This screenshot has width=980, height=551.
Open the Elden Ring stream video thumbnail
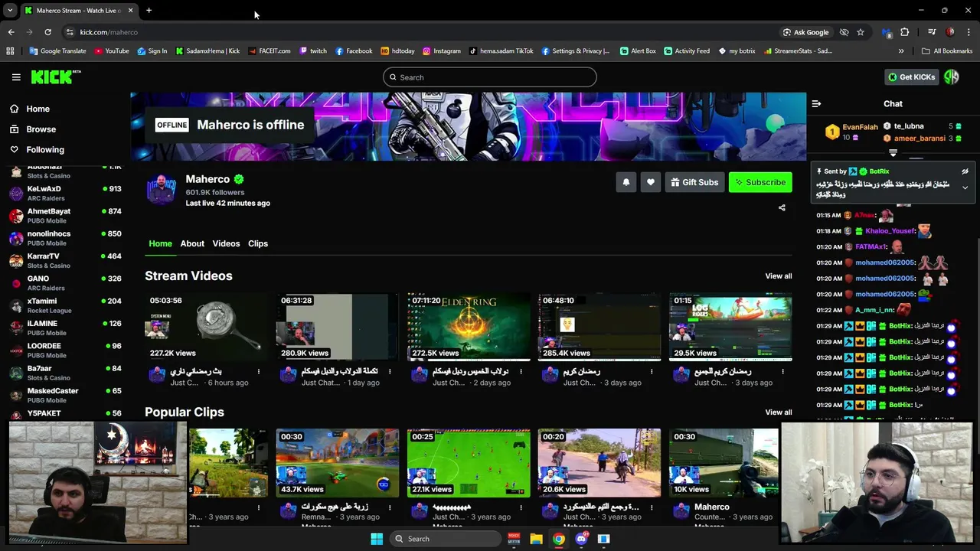[469, 327]
